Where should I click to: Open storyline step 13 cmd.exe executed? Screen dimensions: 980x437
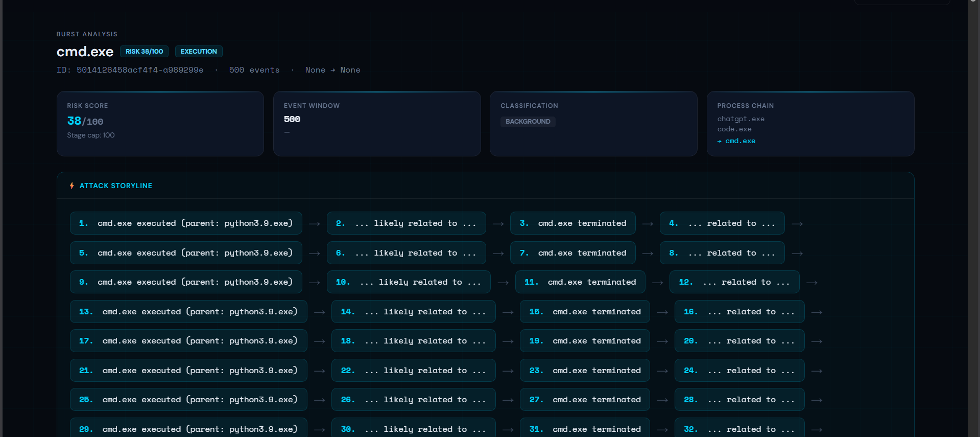pos(188,312)
